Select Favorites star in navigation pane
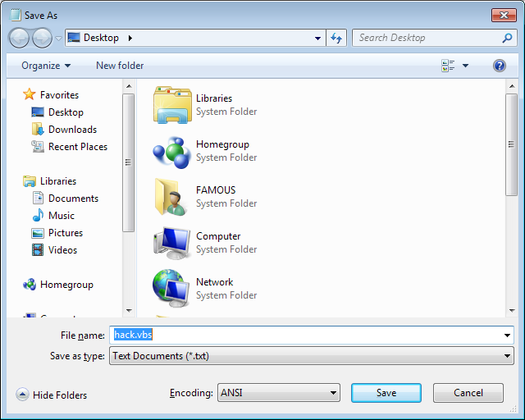 [29, 94]
